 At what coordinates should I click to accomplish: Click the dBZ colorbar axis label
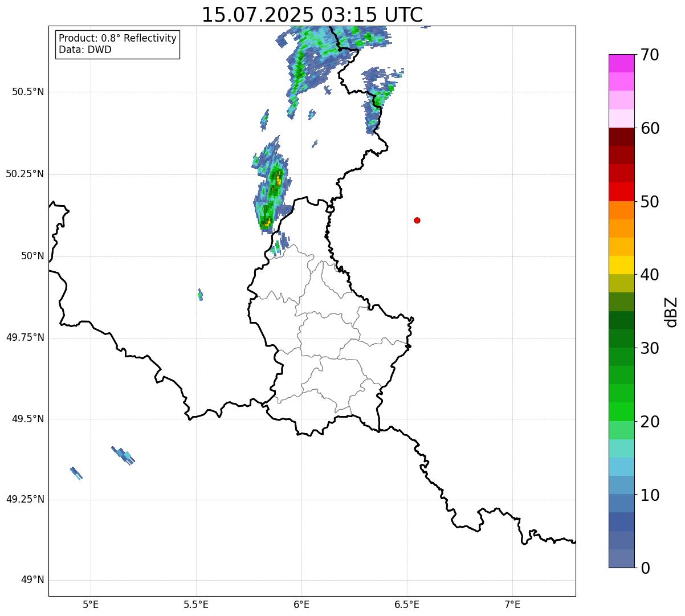click(671, 311)
